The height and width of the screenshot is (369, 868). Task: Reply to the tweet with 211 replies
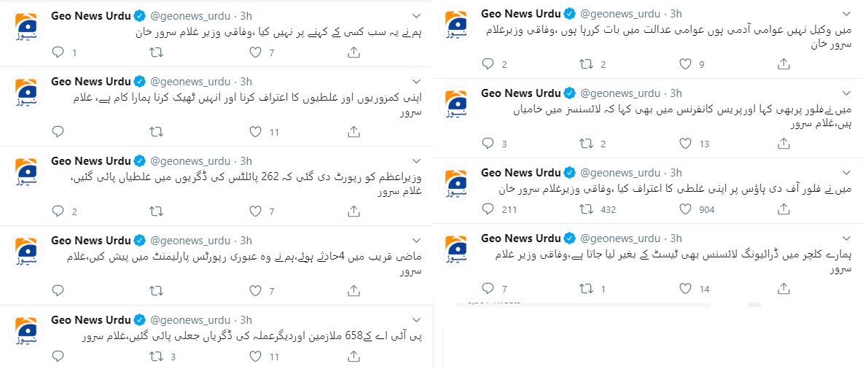tap(488, 209)
